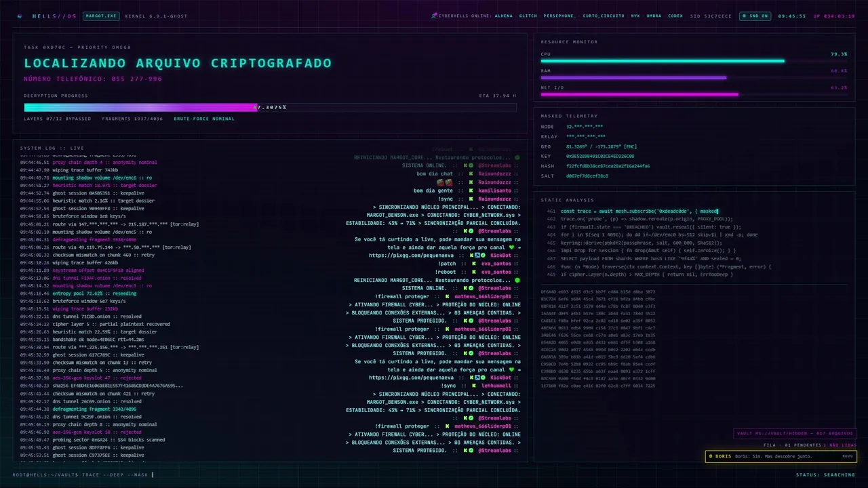Focus the ROOT@HELLS terminal command line
Viewport: 868px width, 488px height.
(x=83, y=474)
